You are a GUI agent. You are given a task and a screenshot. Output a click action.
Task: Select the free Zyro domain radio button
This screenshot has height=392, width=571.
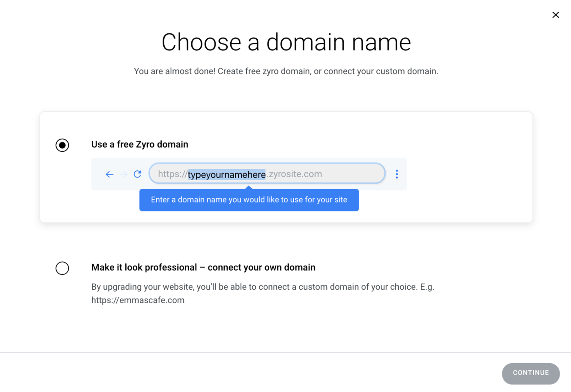(62, 145)
